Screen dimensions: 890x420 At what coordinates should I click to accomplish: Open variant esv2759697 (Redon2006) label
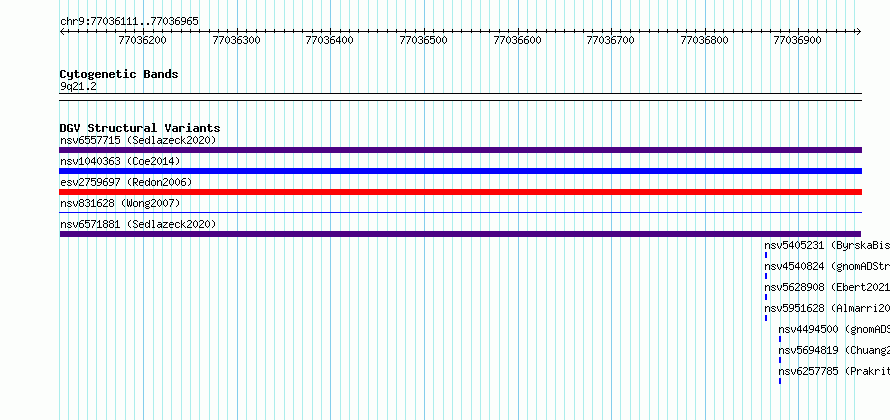click(x=126, y=182)
